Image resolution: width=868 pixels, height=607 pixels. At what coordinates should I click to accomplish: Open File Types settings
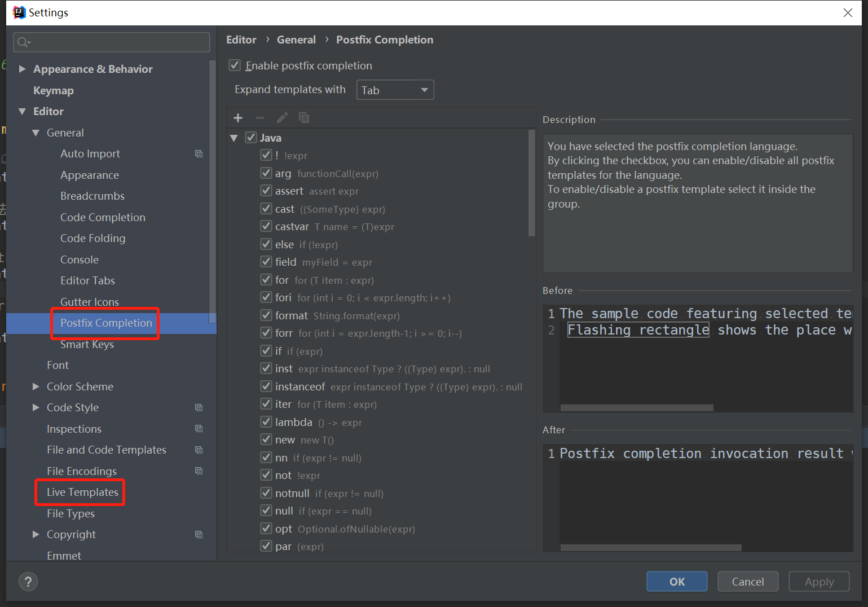71,513
